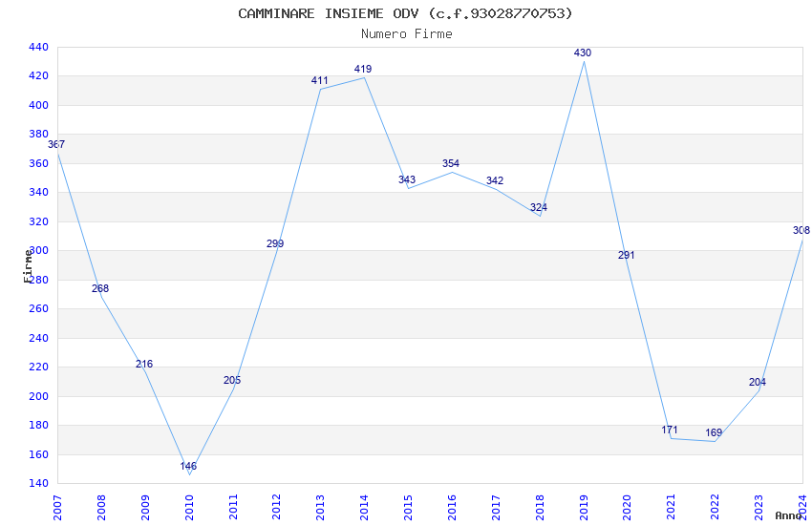Click y-axis tick label 200

tap(39, 396)
